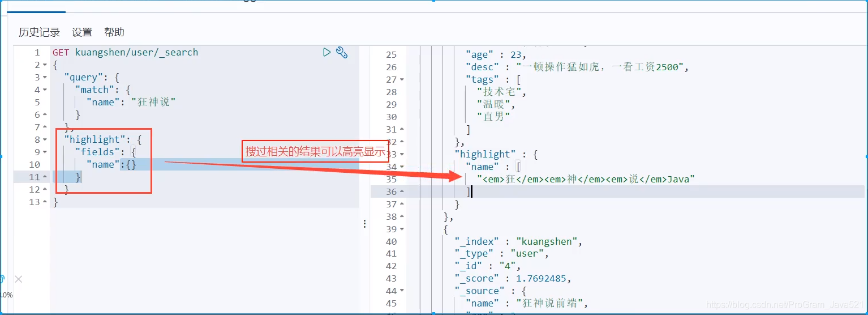Collapse the "query" block at line 3

point(45,78)
